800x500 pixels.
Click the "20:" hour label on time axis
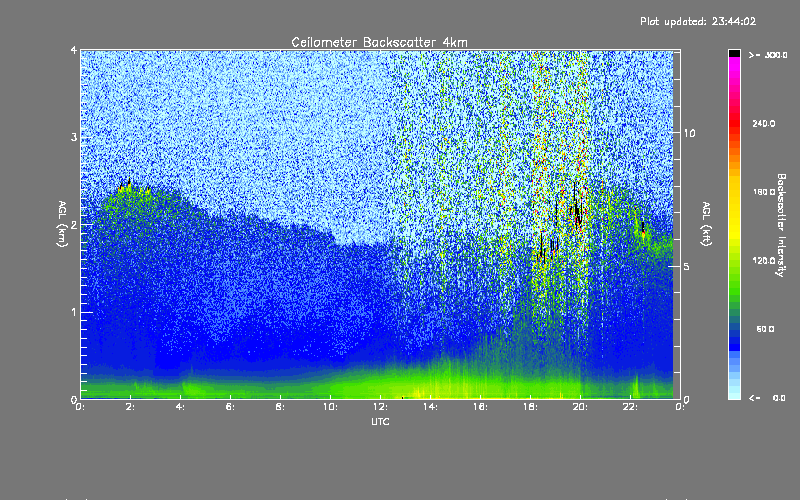point(580,407)
